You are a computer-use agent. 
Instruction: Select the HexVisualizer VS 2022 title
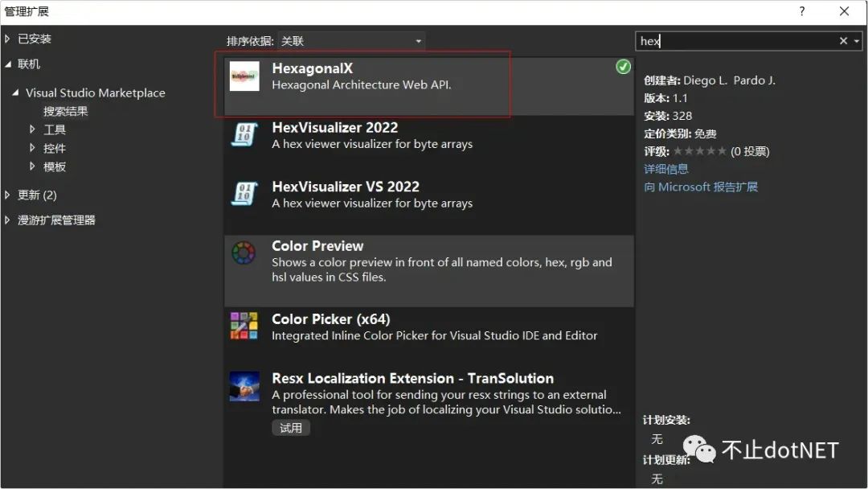click(x=346, y=187)
